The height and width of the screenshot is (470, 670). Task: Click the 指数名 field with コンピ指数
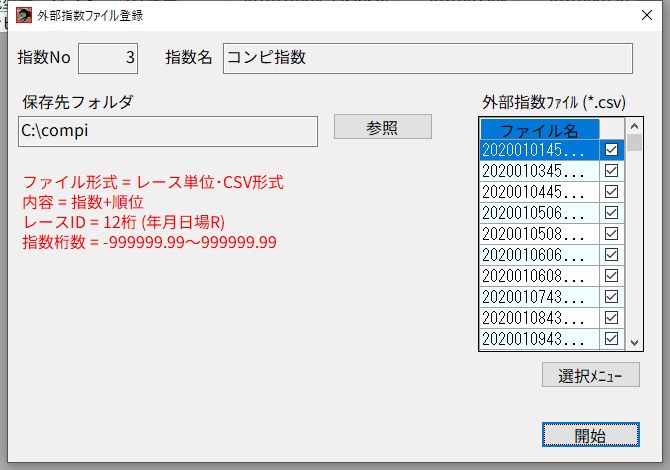pyautogui.click(x=428, y=58)
